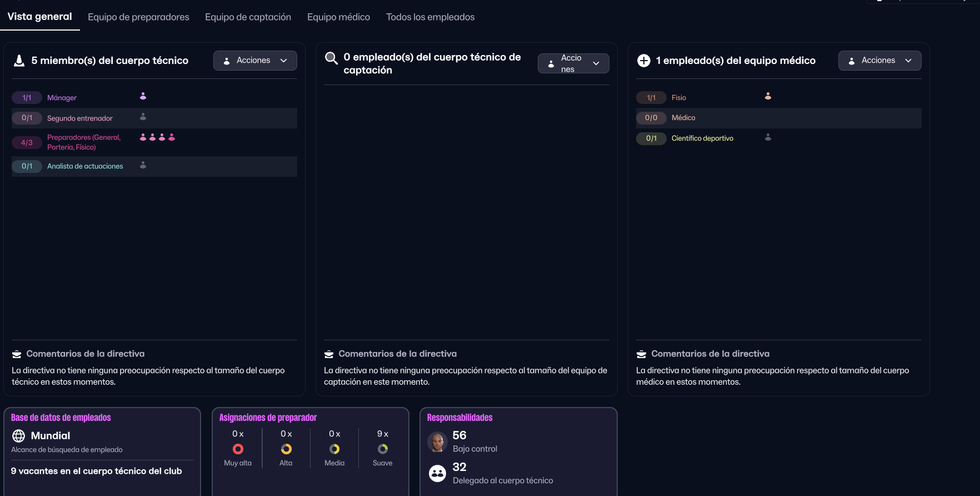Click the manager portrait in Responsabilidades
Image resolution: width=980 pixels, height=496 pixels.
click(437, 442)
